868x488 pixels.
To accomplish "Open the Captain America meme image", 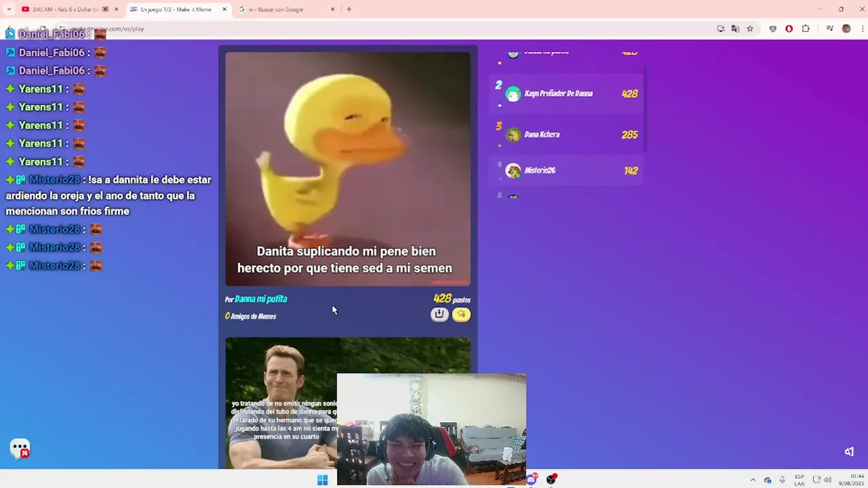I will pyautogui.click(x=281, y=403).
